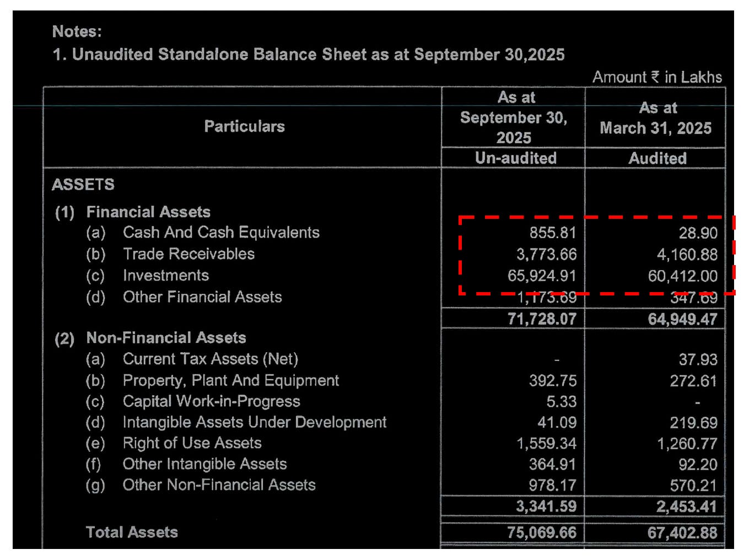Select the 'Trade Receivables' row label
Screen dimensions: 744x560
(188, 254)
